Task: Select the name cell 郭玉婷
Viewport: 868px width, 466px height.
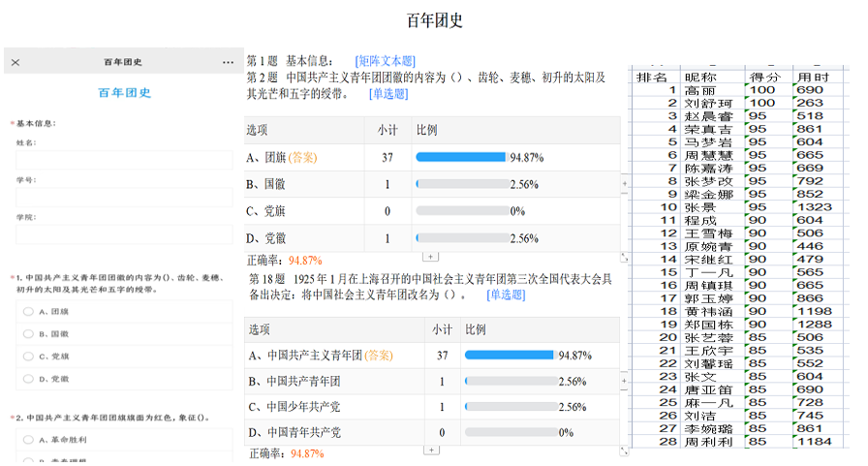Action: [712, 298]
